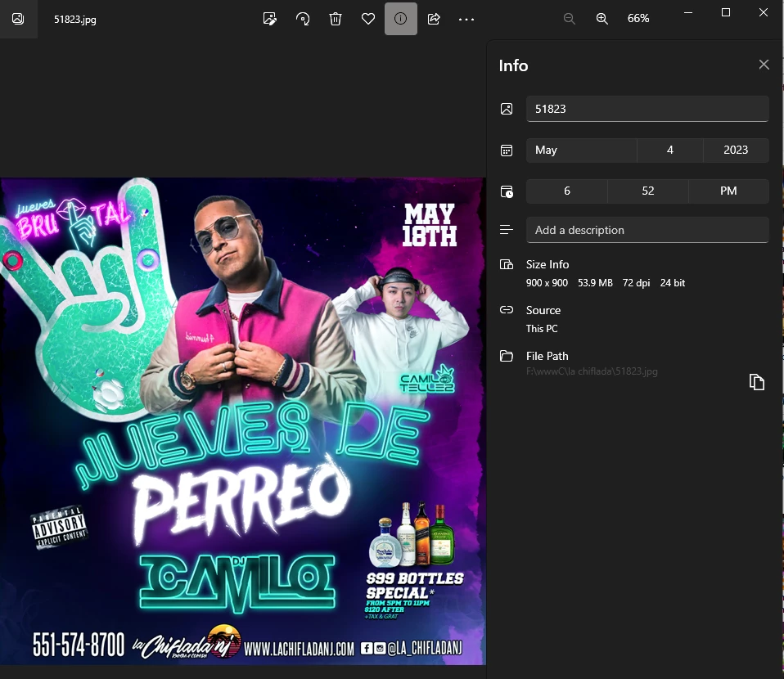Toggle the Info panel button
Image resolution: width=784 pixels, height=679 pixels.
pyautogui.click(x=401, y=19)
